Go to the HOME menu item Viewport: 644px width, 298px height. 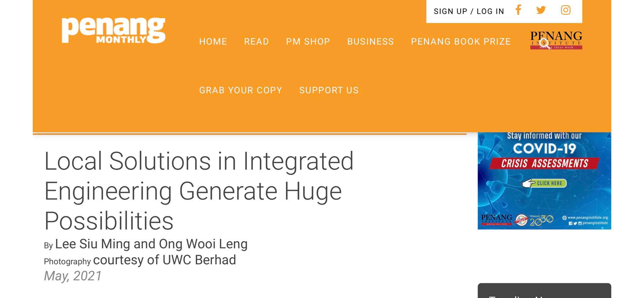pos(213,42)
